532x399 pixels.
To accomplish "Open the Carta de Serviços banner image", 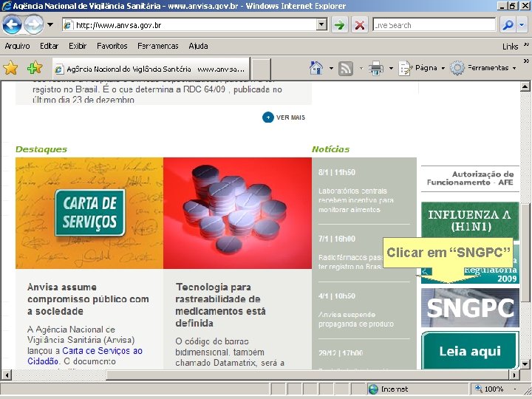I will [89, 213].
